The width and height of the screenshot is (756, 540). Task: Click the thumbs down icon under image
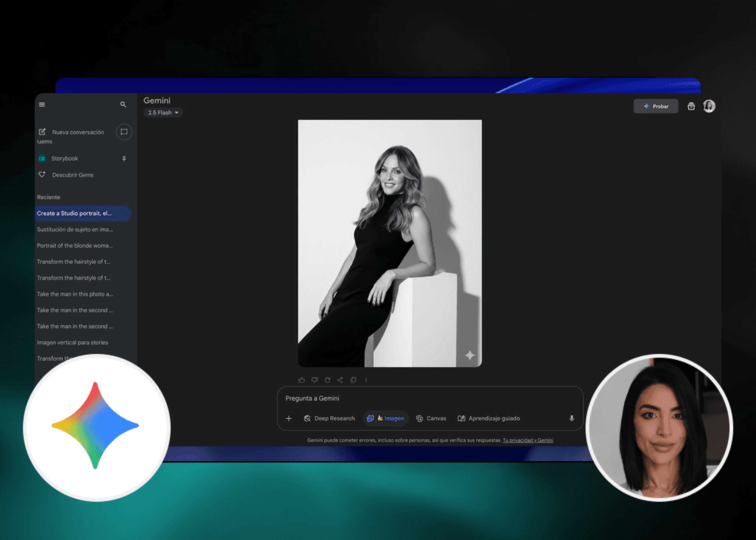(x=314, y=380)
